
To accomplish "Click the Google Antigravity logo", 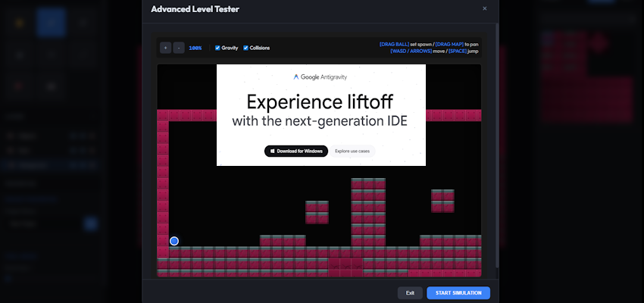I will [320, 77].
